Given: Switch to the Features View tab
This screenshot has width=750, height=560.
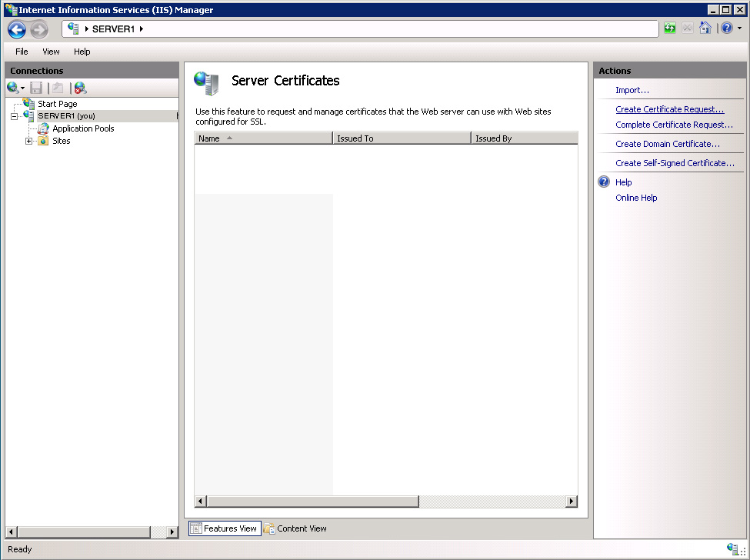Looking at the screenshot, I should tap(225, 528).
